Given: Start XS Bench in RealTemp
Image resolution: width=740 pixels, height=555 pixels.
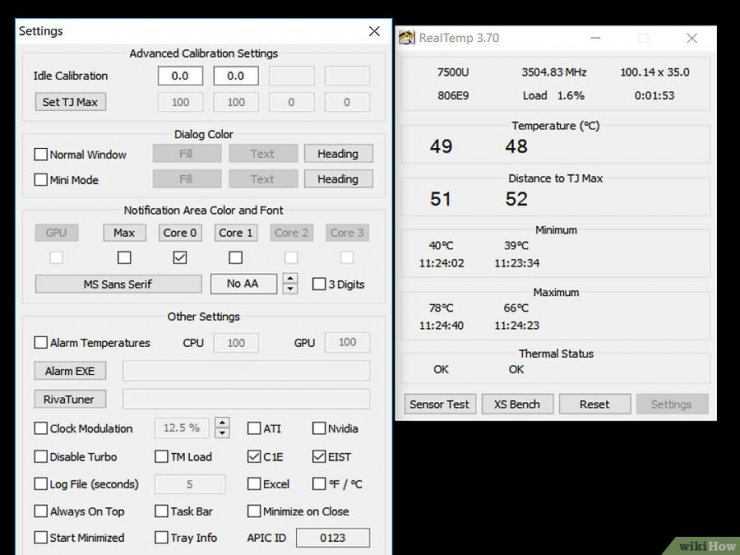Looking at the screenshot, I should (517, 404).
